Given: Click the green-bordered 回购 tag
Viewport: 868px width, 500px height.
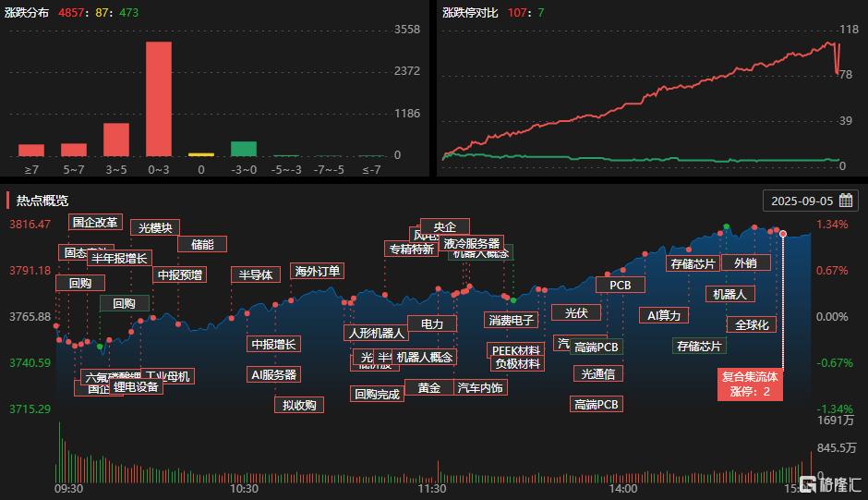Looking at the screenshot, I should pyautogui.click(x=124, y=303).
